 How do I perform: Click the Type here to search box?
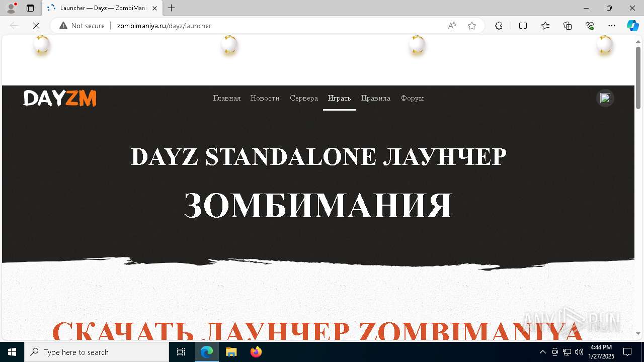97,352
